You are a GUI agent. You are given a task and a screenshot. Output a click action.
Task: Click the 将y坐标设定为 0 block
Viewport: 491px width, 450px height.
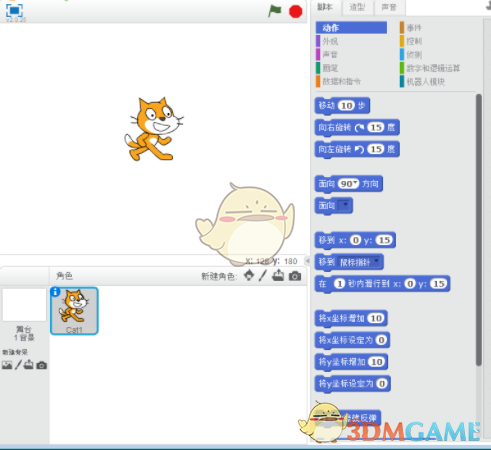(353, 384)
